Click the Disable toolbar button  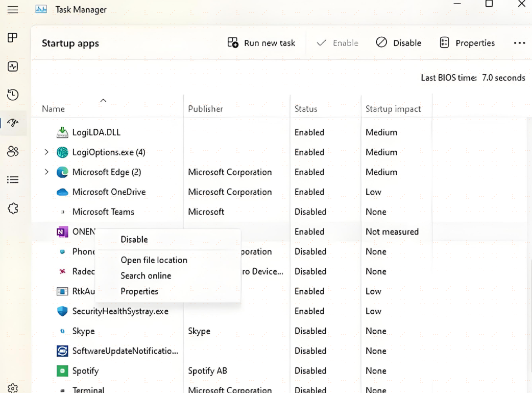click(399, 43)
